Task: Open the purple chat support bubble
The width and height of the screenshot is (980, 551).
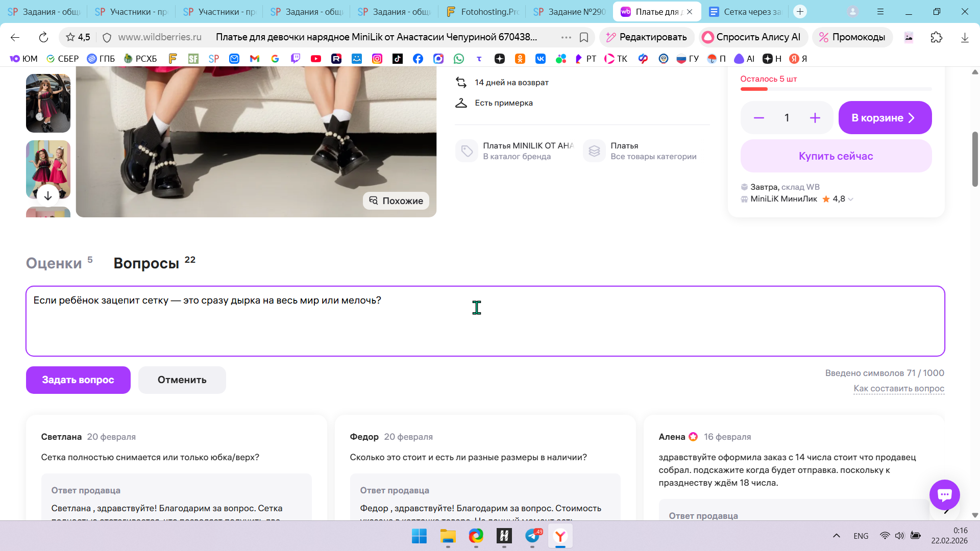Action: pyautogui.click(x=944, y=494)
